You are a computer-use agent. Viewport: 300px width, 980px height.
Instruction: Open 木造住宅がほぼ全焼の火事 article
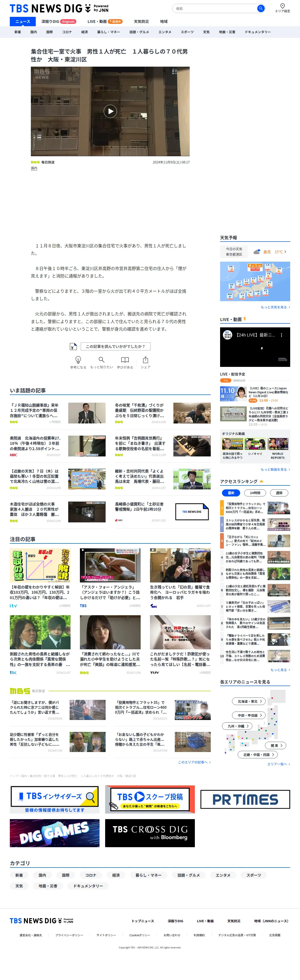click(58, 512)
